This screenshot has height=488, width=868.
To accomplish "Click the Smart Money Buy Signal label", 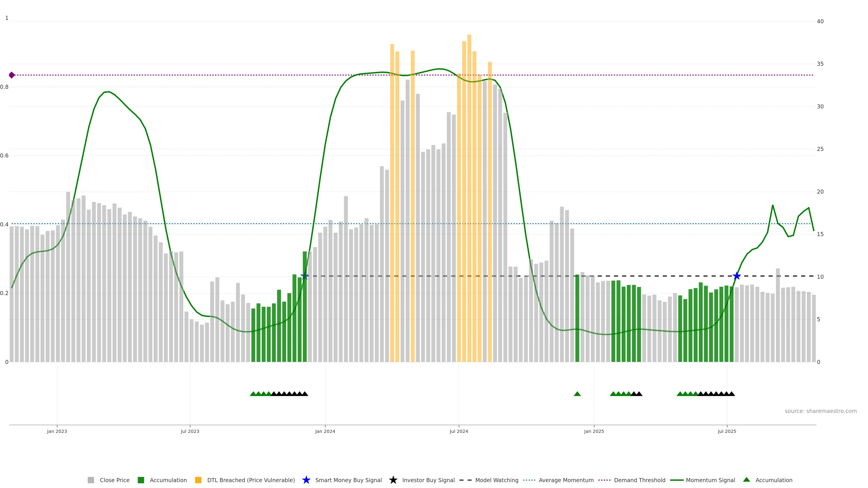I will click(348, 480).
